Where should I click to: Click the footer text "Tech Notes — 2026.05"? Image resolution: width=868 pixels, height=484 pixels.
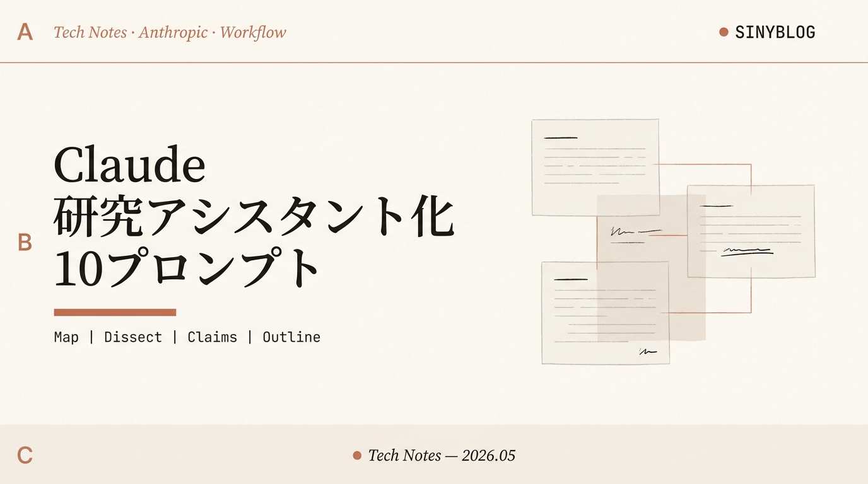point(442,455)
